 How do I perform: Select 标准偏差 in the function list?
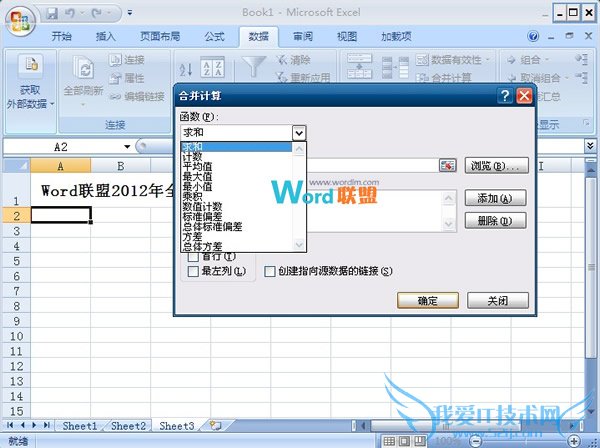click(236, 217)
